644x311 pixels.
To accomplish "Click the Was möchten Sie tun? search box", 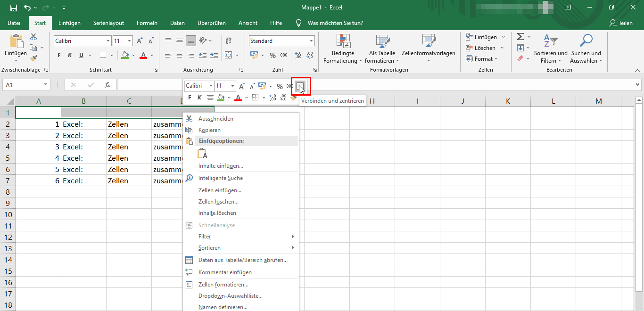I will click(335, 23).
